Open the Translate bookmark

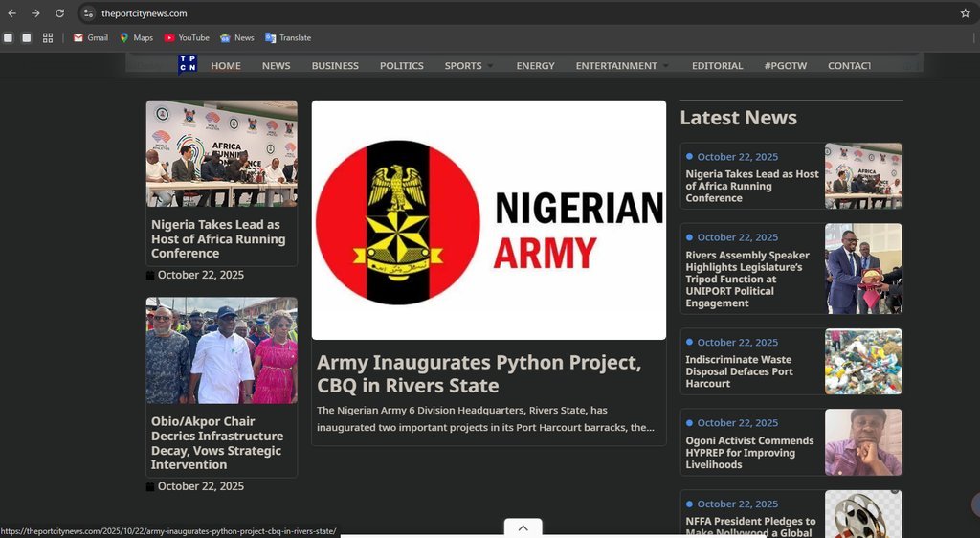point(288,38)
